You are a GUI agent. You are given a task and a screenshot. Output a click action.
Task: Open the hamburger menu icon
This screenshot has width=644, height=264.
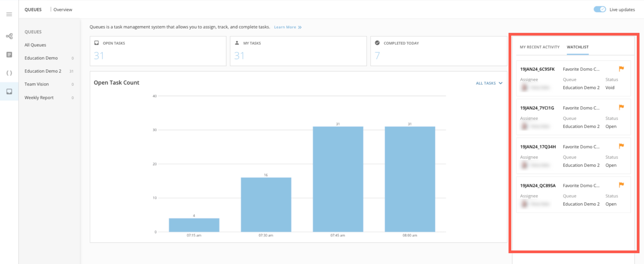point(9,14)
